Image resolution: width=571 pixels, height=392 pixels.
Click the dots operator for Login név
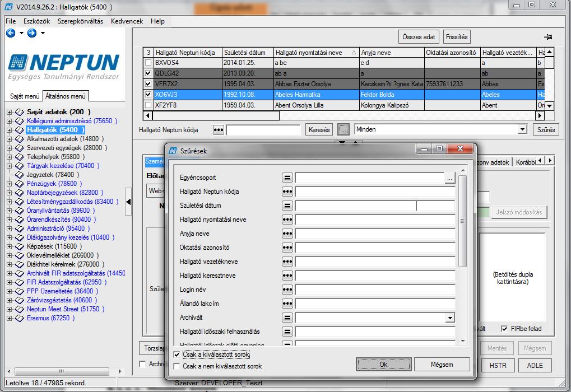tap(287, 290)
